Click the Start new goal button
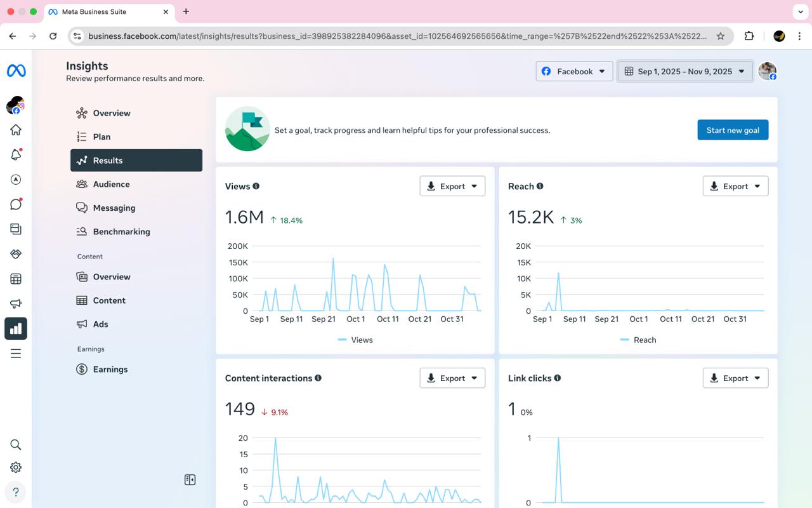The image size is (812, 508). tap(733, 130)
